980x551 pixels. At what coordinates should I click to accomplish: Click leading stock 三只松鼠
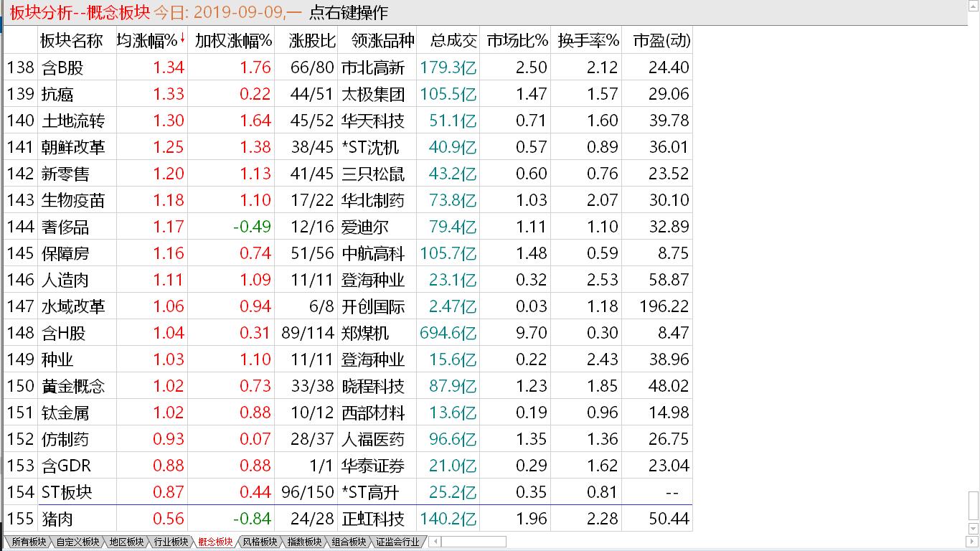click(x=373, y=174)
